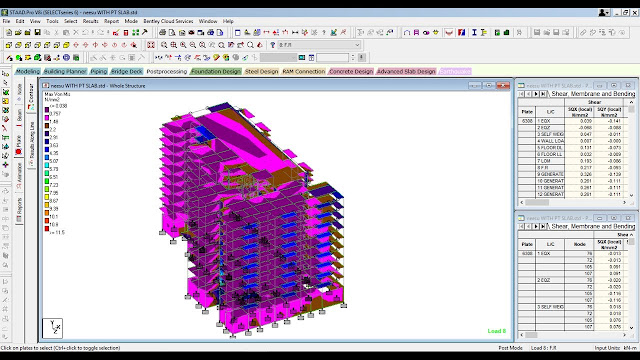
Task: Open a file with the Open icon
Action: [x=18, y=32]
